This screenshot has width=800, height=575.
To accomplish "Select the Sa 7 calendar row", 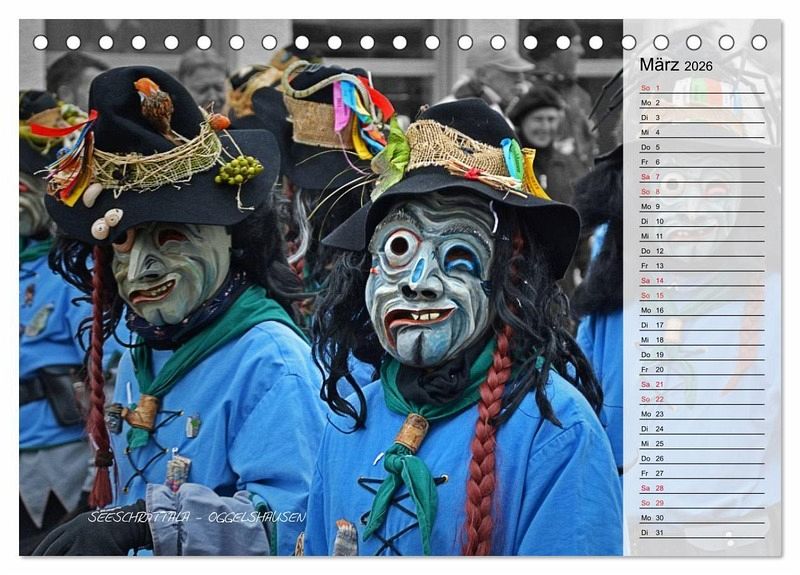I will click(x=700, y=177).
